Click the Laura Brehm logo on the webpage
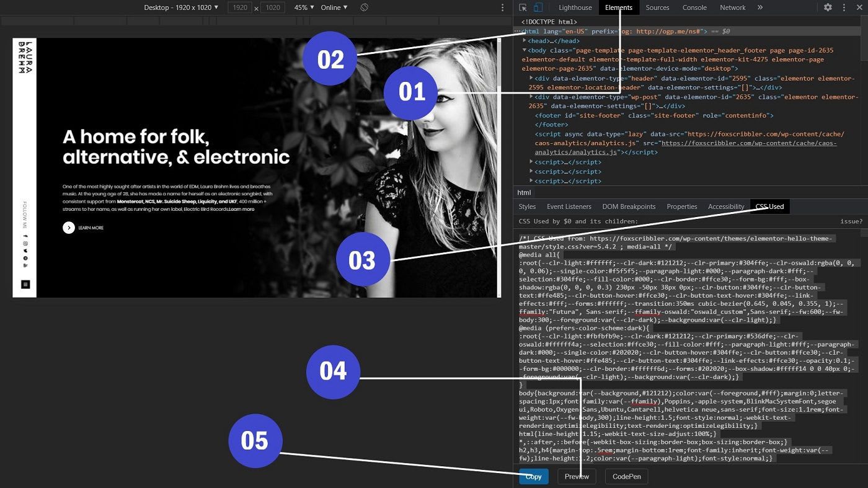Viewport: 868px width, 488px height. tap(25, 58)
